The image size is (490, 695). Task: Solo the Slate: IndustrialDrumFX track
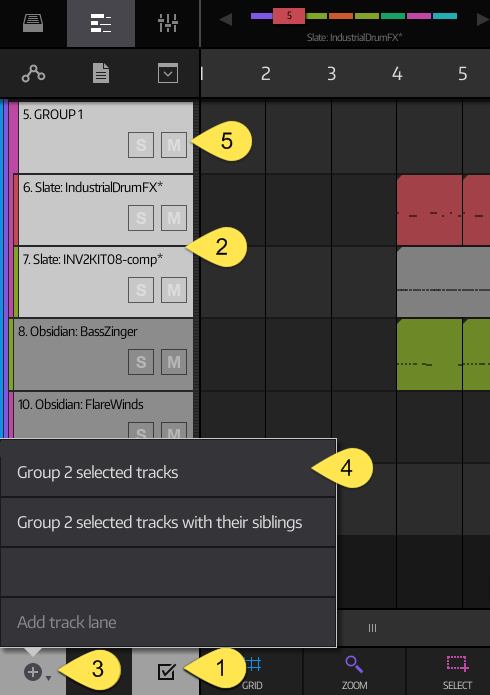[x=141, y=218]
